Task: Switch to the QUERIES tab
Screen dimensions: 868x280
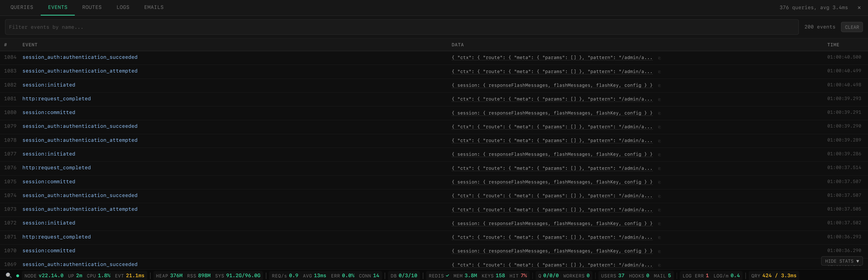Action: [22, 7]
